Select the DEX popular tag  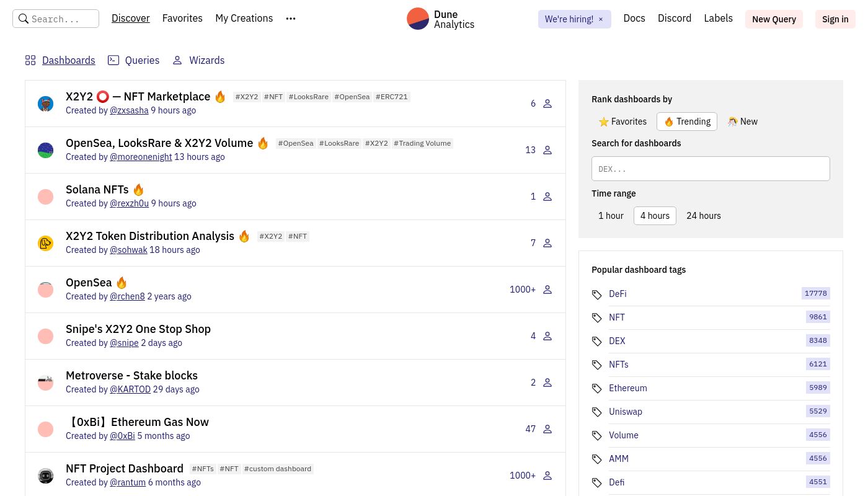617,341
